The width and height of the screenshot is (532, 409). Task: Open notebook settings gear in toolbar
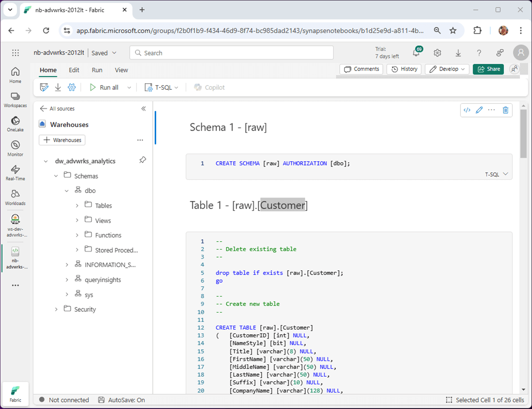[71, 87]
